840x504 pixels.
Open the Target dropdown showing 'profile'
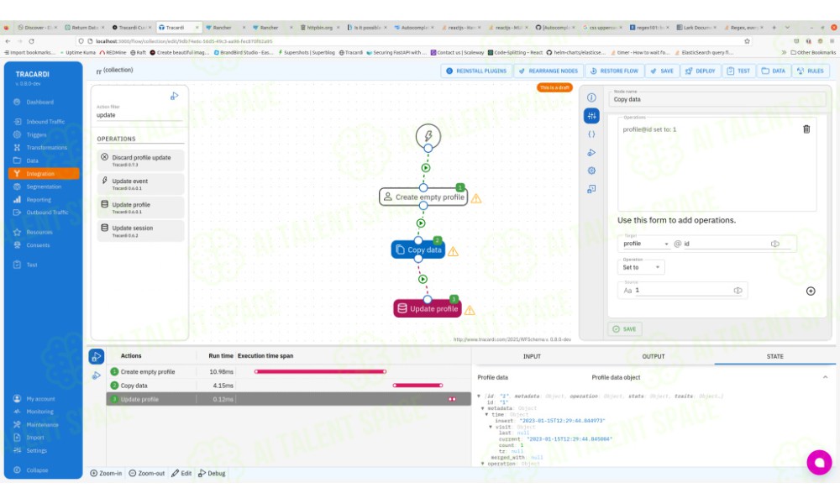pos(645,244)
